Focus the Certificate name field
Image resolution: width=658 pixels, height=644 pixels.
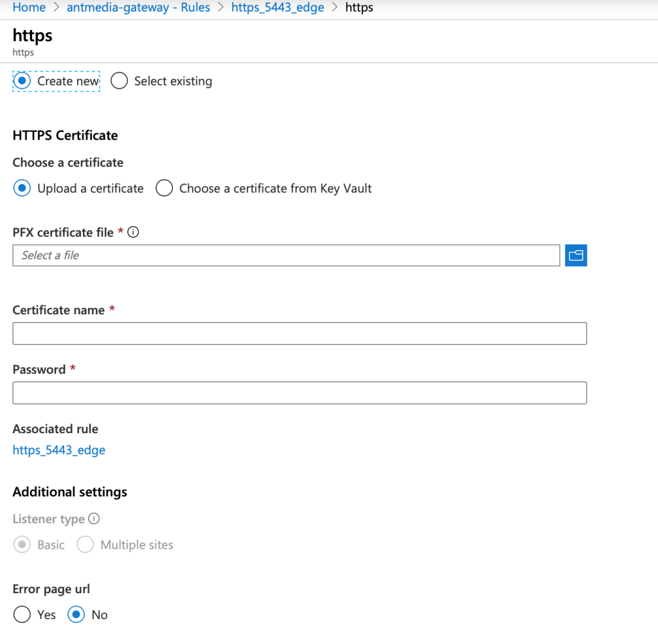(299, 334)
